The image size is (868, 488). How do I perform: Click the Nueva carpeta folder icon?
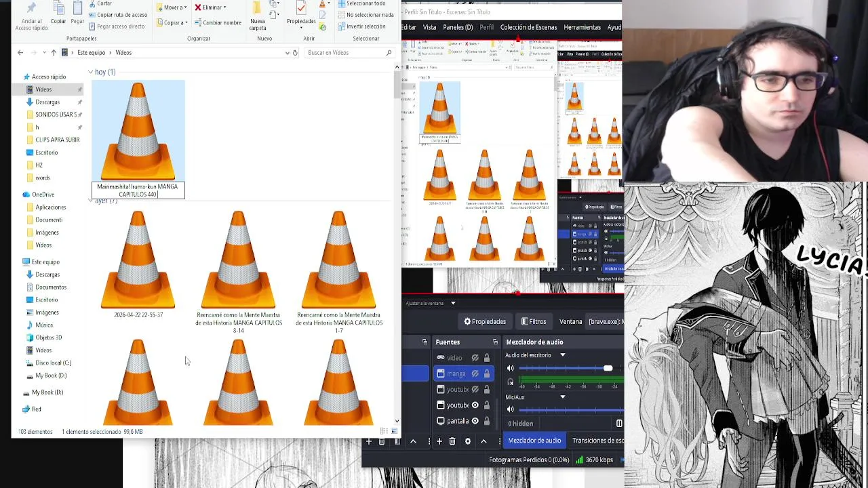(x=258, y=8)
